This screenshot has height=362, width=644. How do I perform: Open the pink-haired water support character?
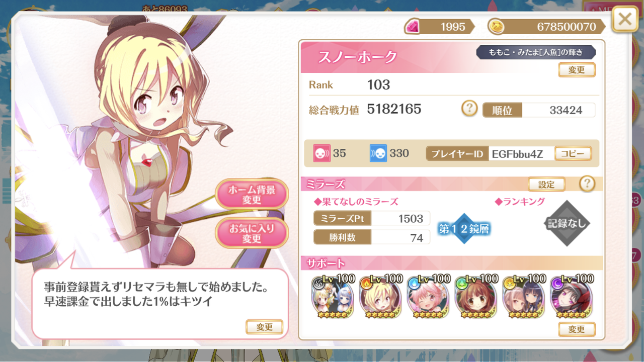[429, 297]
